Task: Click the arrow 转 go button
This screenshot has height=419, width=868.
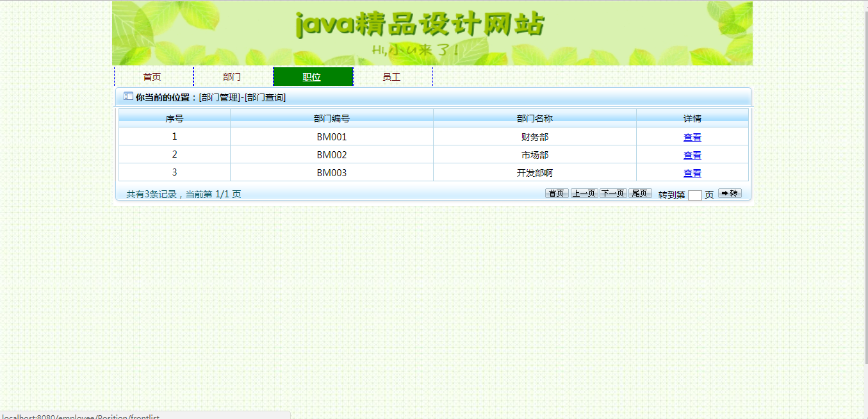Action: coord(730,193)
